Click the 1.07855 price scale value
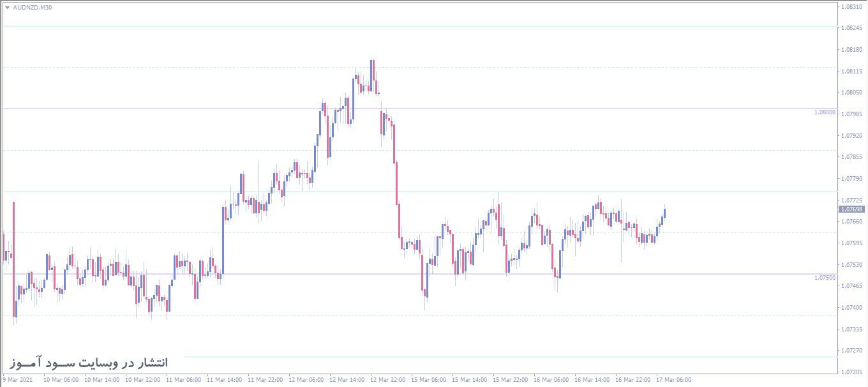Image resolution: width=868 pixels, height=387 pixels. coord(852,156)
